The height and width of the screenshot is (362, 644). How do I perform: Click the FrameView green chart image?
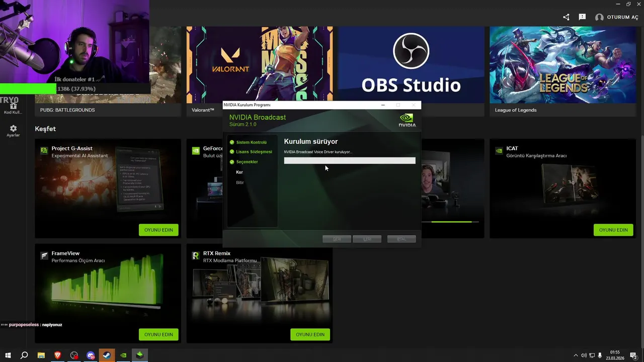107,283
